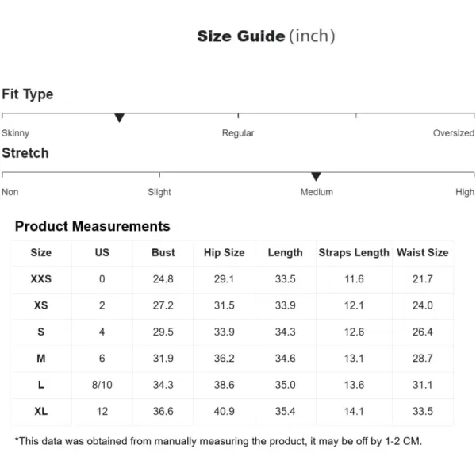Click the Bust column header
This screenshot has width=476, height=476.
tap(163, 253)
